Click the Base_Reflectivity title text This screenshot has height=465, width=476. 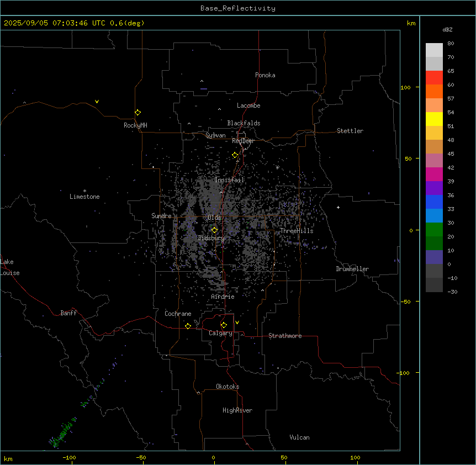238,8
